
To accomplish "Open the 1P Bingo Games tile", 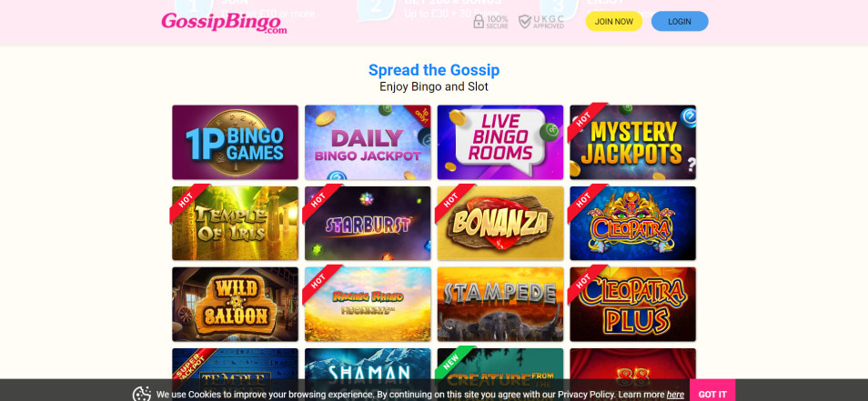I will coord(236,142).
